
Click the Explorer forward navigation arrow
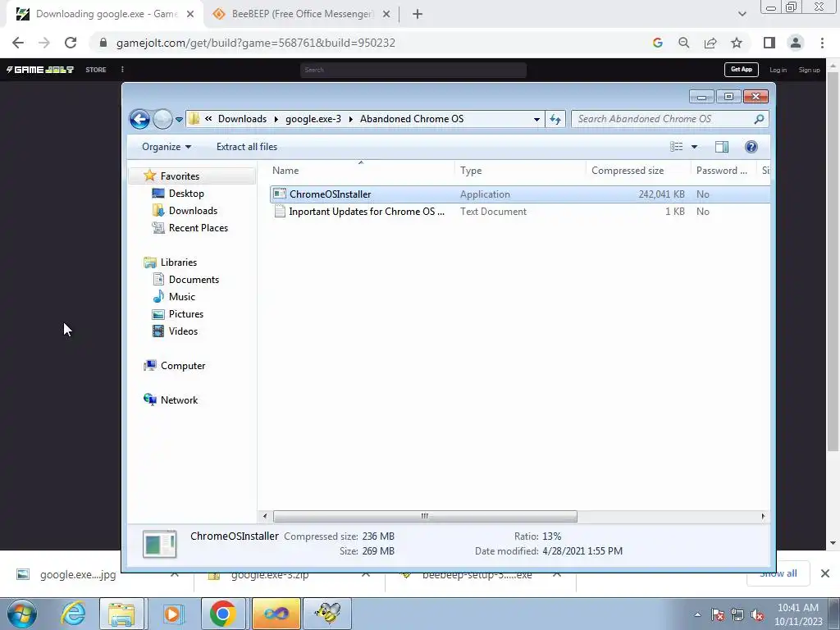(162, 119)
